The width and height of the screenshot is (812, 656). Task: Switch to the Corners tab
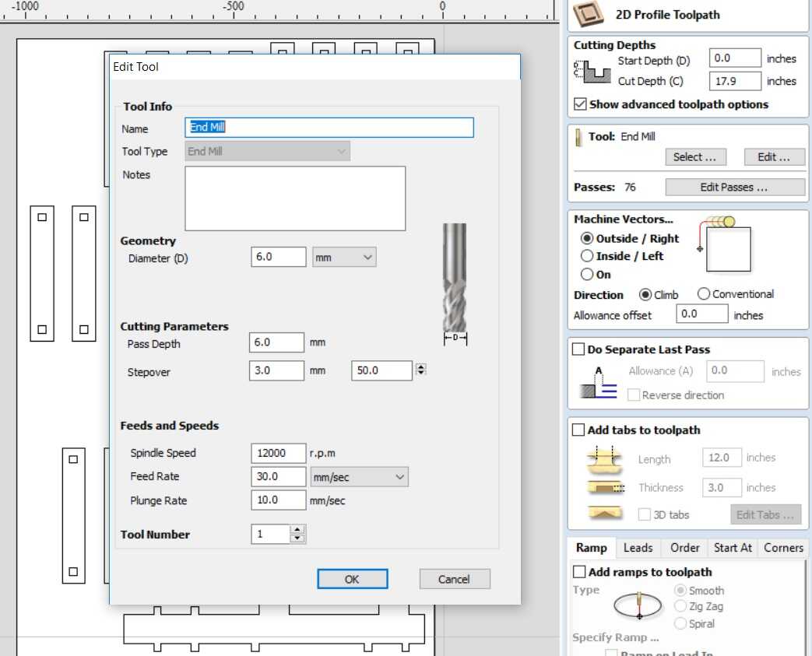[x=783, y=547]
